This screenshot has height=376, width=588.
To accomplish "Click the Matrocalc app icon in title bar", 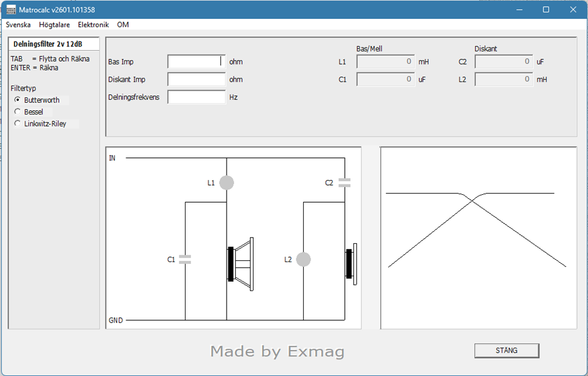I will 11,10.
